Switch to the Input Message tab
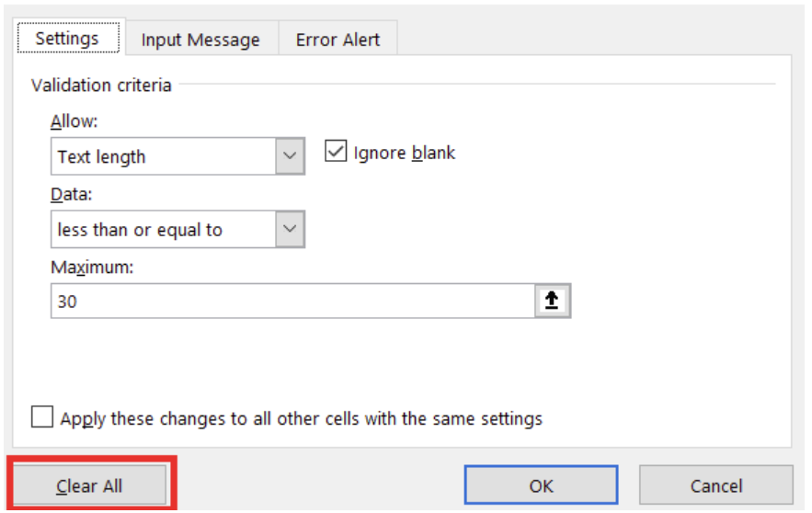The height and width of the screenshot is (513, 812). point(200,40)
